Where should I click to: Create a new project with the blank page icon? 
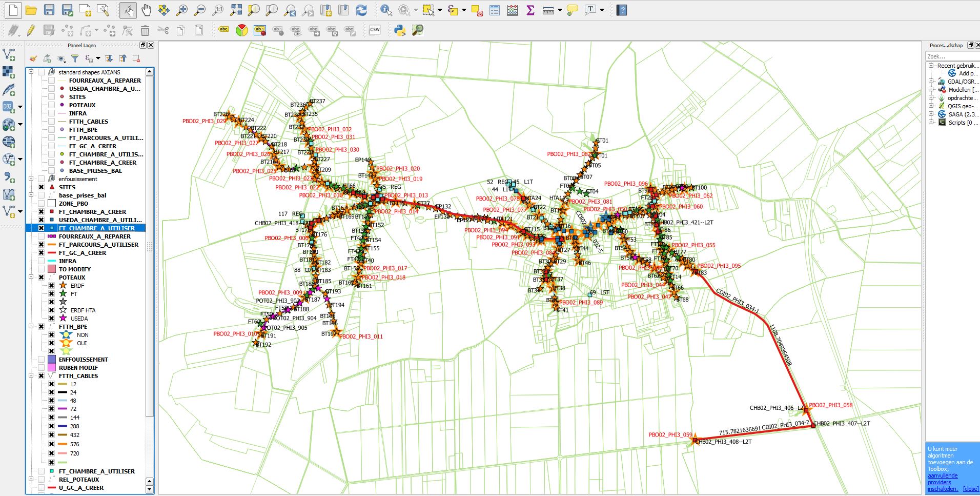pos(13,10)
